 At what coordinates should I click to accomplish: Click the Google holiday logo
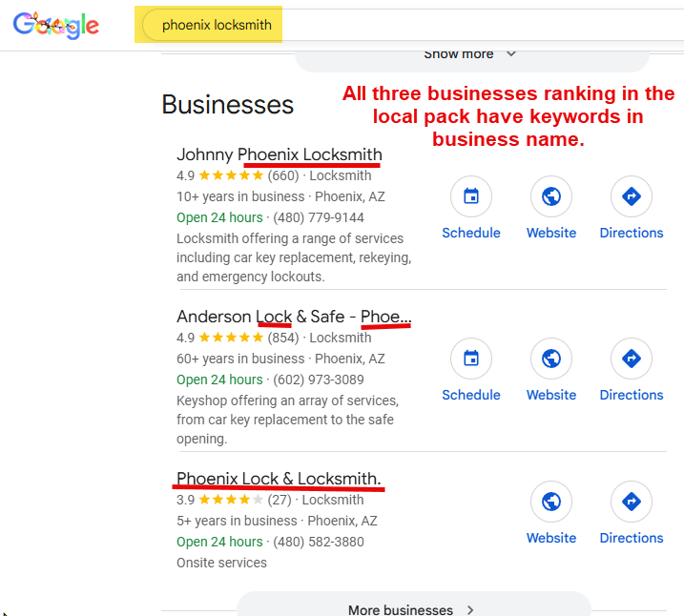(x=56, y=26)
